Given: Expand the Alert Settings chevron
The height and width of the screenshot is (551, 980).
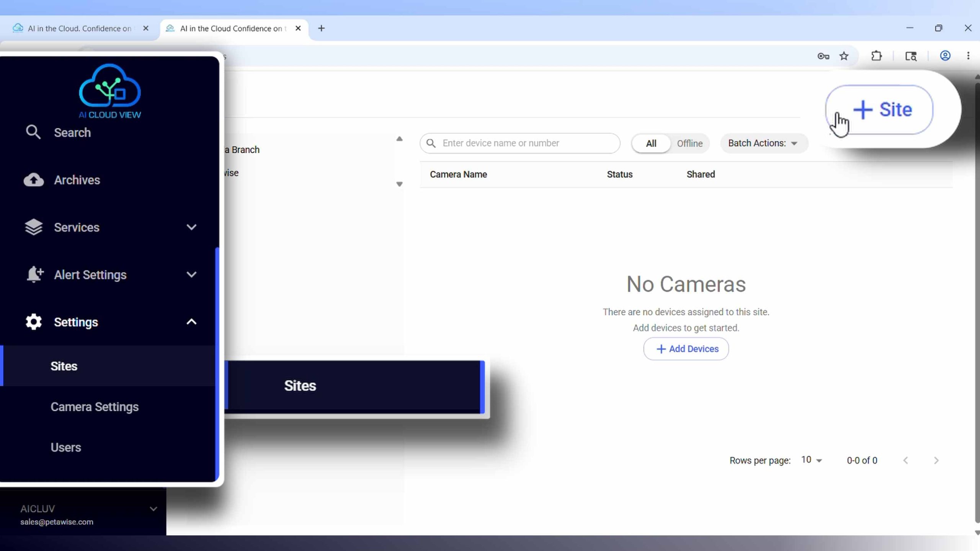Looking at the screenshot, I should 191,274.
